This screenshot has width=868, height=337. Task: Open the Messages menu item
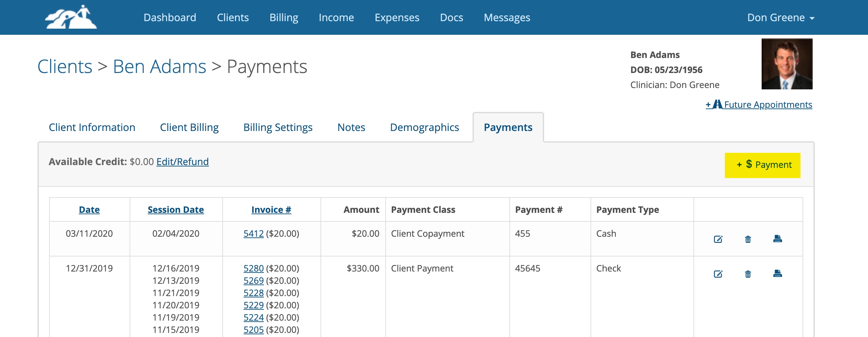pos(507,17)
